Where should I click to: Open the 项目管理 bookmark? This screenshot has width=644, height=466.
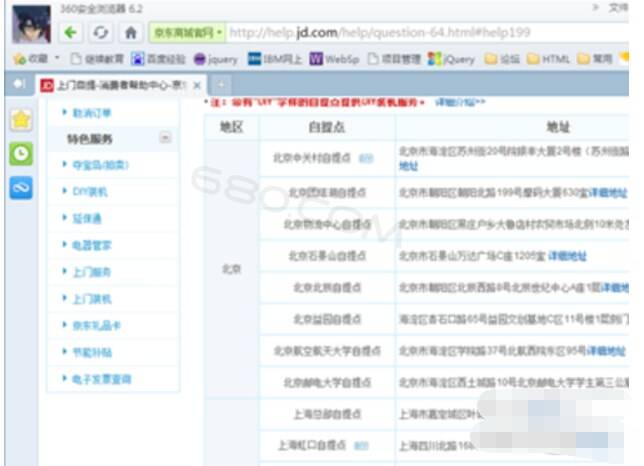[394, 59]
